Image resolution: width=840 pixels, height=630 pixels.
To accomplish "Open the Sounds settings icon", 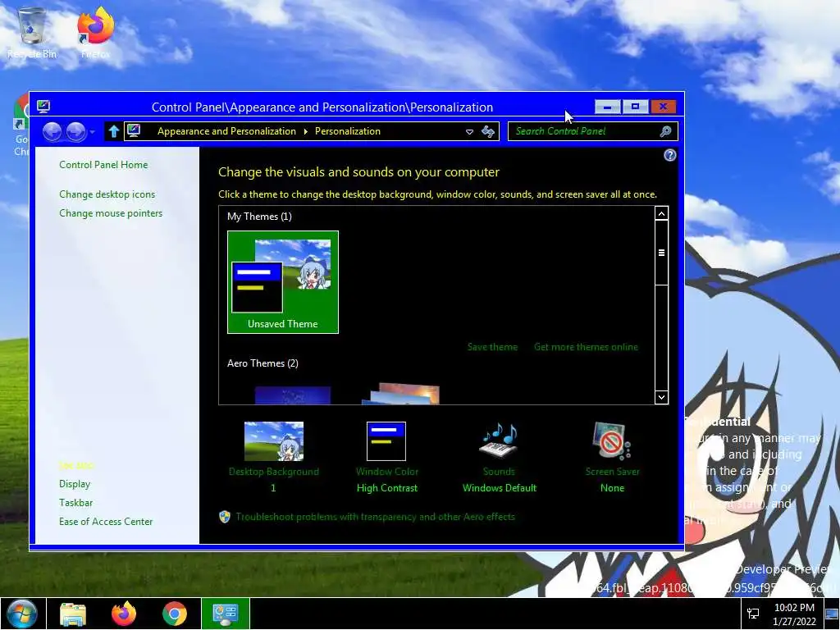I will tap(498, 441).
